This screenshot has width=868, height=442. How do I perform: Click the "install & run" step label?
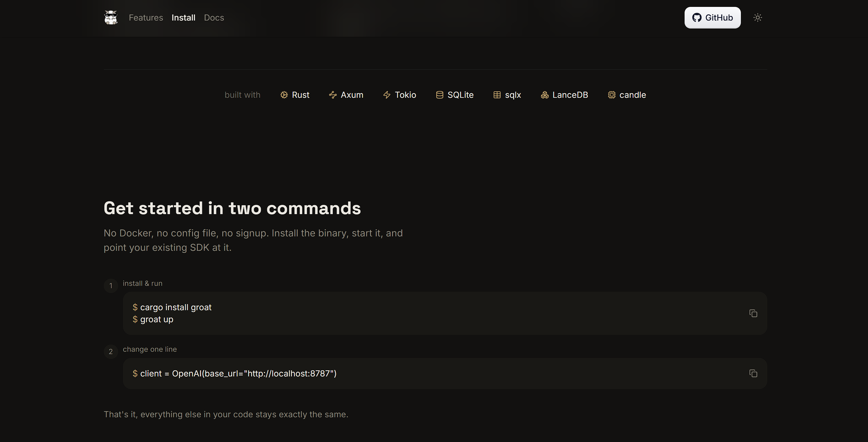(143, 283)
